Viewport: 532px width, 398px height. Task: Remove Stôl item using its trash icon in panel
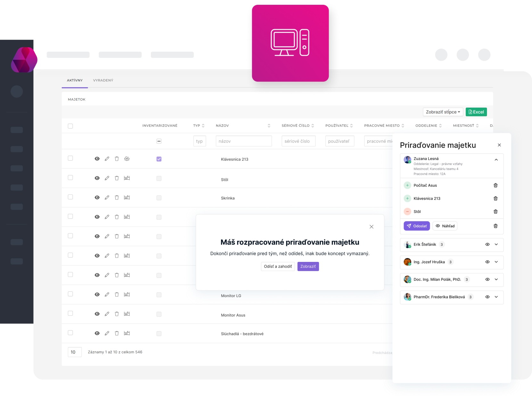point(495,212)
